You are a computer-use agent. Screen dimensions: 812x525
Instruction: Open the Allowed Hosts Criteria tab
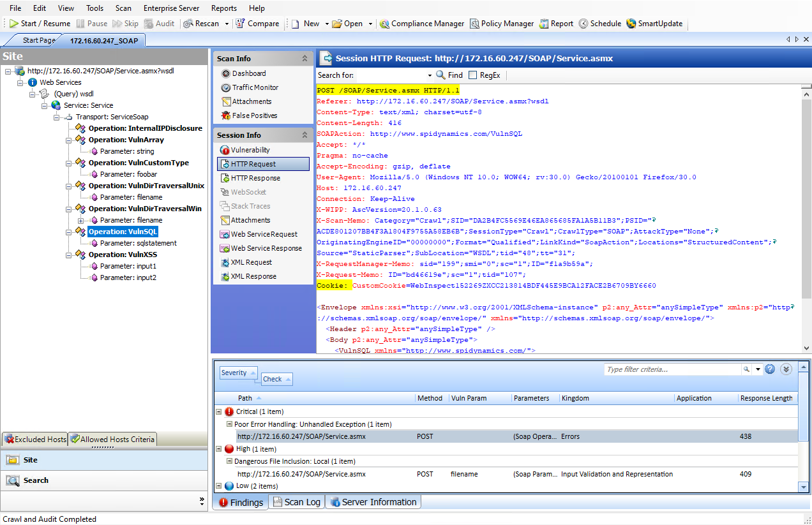[x=112, y=439]
